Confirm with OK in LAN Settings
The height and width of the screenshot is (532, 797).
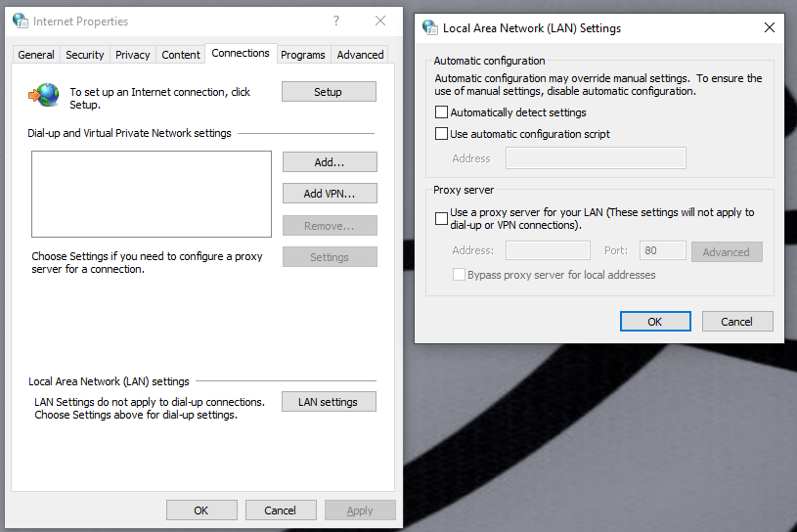click(x=656, y=321)
